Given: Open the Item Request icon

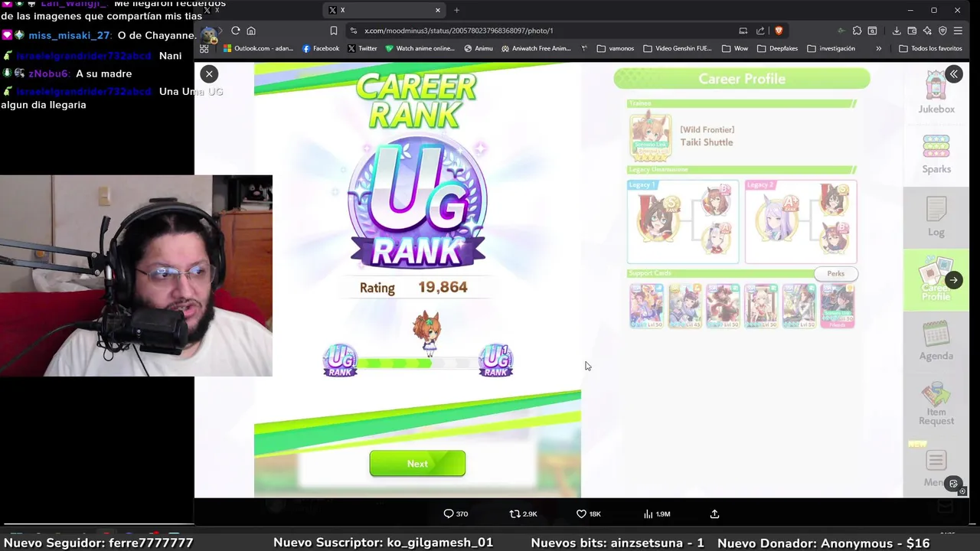Looking at the screenshot, I should coord(936,404).
